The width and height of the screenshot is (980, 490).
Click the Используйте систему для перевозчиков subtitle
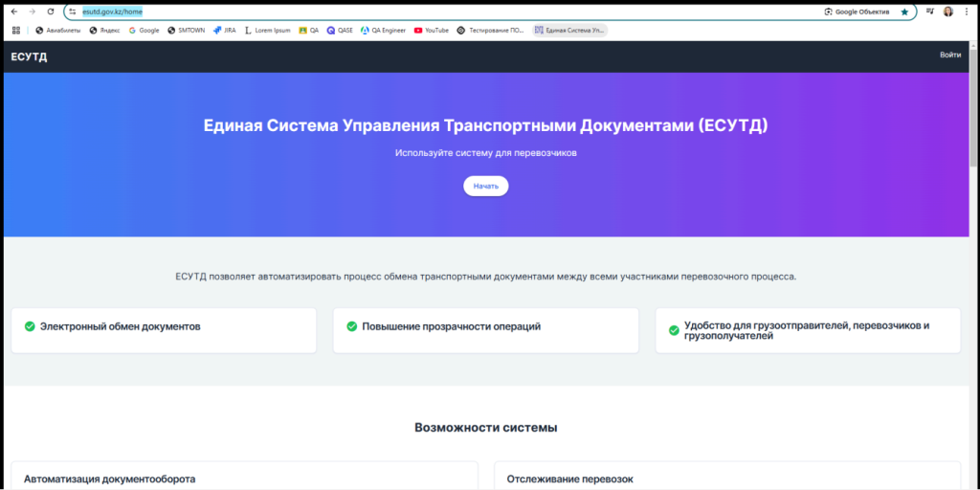pyautogui.click(x=485, y=153)
